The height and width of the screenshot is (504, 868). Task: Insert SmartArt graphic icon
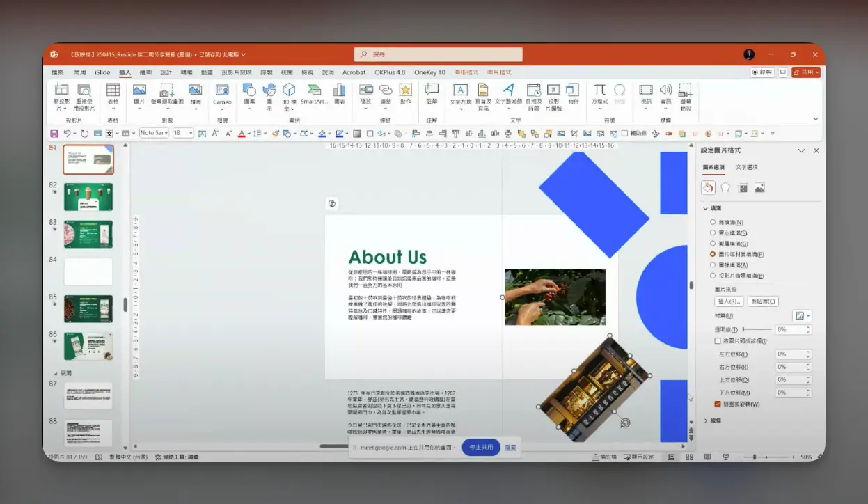[314, 90]
